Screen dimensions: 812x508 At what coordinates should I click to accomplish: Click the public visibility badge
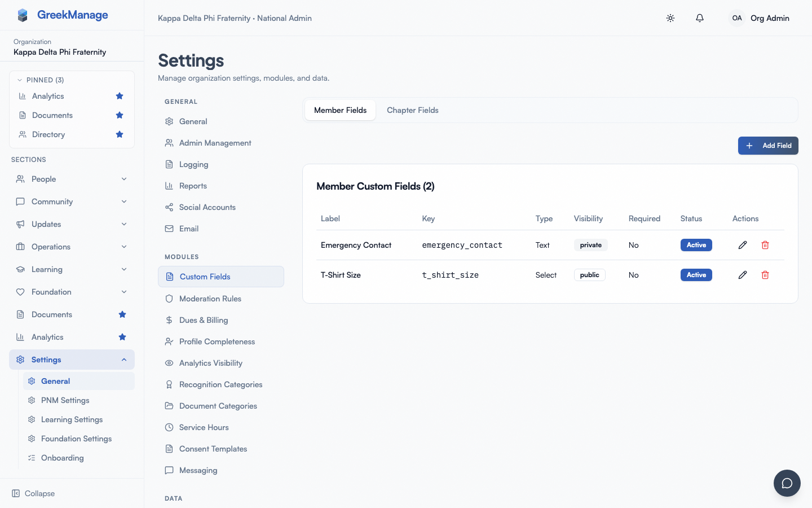click(x=590, y=275)
